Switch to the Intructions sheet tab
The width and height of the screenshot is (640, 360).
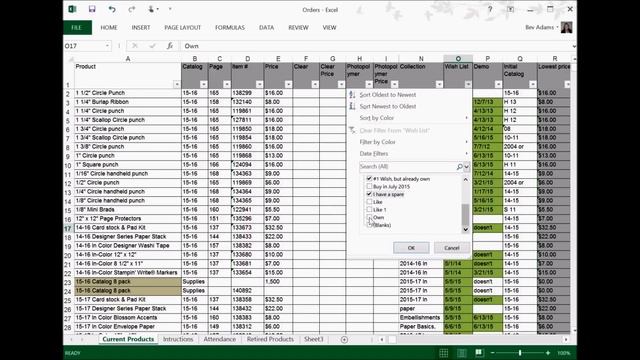tap(178, 339)
